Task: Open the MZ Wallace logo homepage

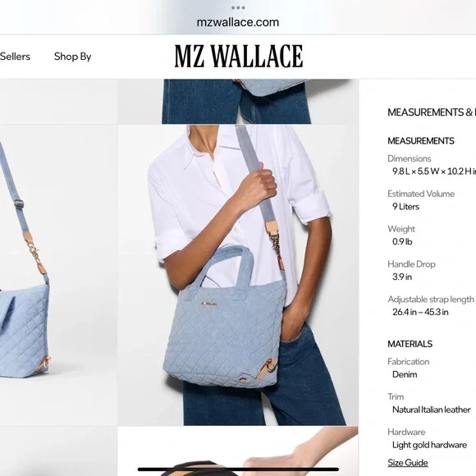Action: click(239, 56)
